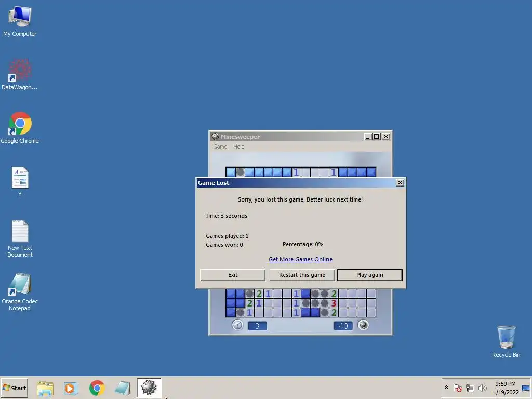Click the red 3 cell on the board
This screenshot has height=399, width=532.
334,303
